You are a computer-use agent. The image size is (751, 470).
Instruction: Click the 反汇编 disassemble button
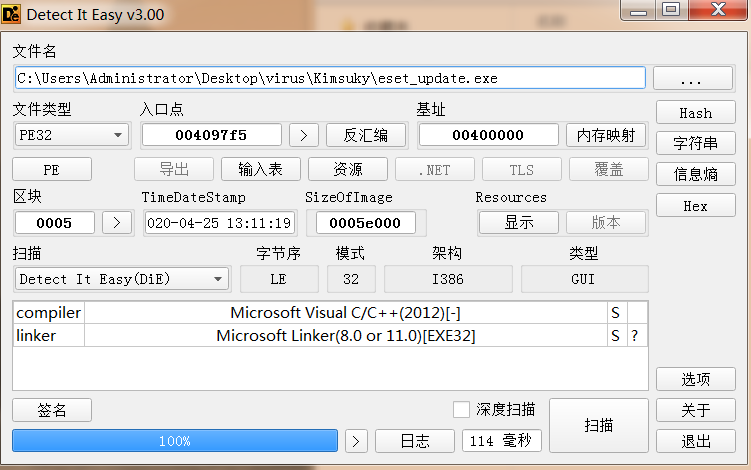(x=366, y=135)
